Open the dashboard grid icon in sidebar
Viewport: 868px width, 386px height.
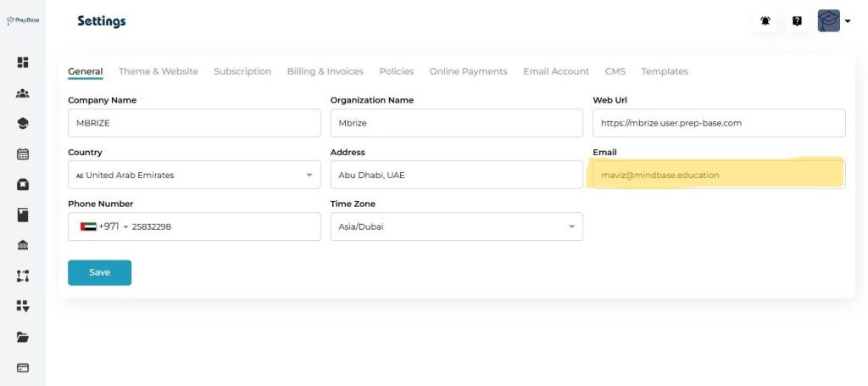(x=23, y=62)
